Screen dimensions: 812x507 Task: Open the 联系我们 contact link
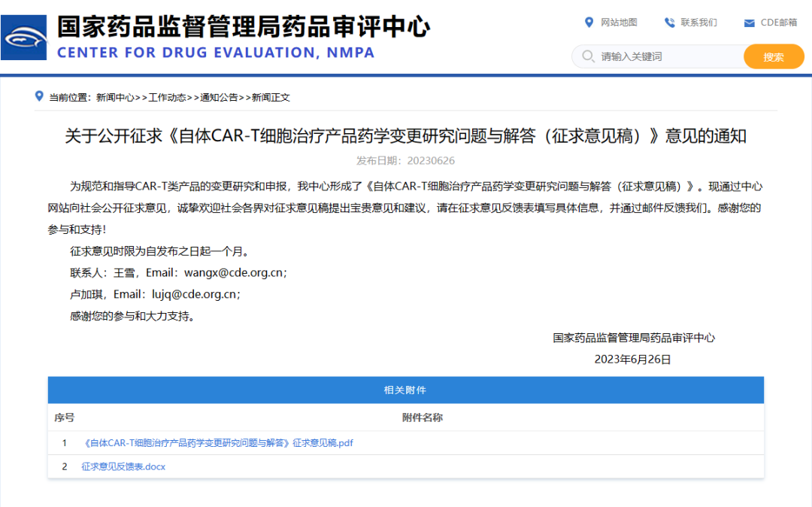tap(700, 23)
